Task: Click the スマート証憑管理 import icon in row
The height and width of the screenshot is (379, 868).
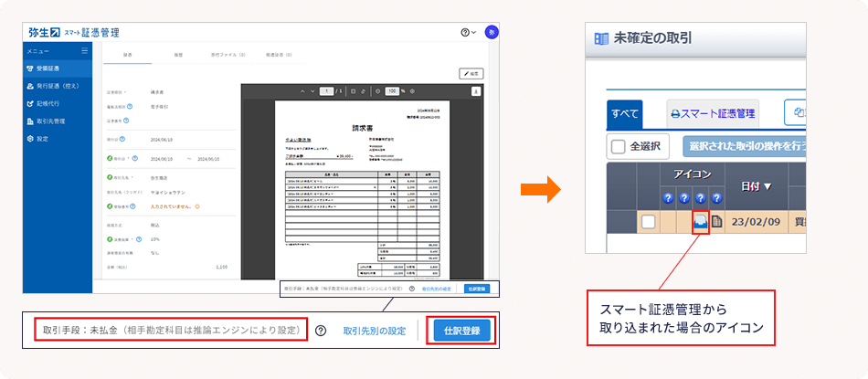Action: point(701,222)
